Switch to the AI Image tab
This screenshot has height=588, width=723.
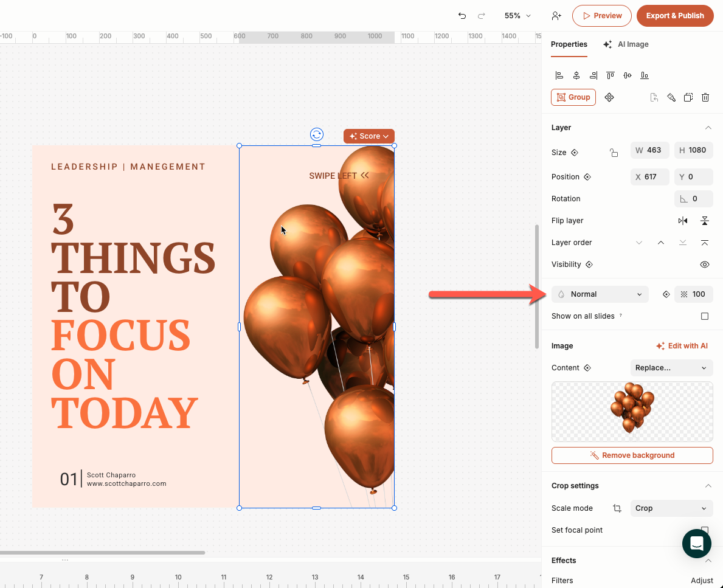click(x=626, y=44)
